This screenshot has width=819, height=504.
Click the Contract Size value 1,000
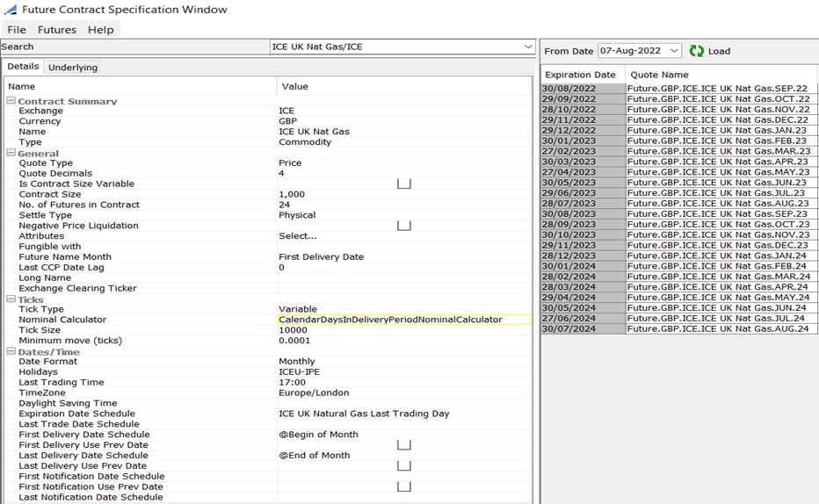pyautogui.click(x=292, y=194)
